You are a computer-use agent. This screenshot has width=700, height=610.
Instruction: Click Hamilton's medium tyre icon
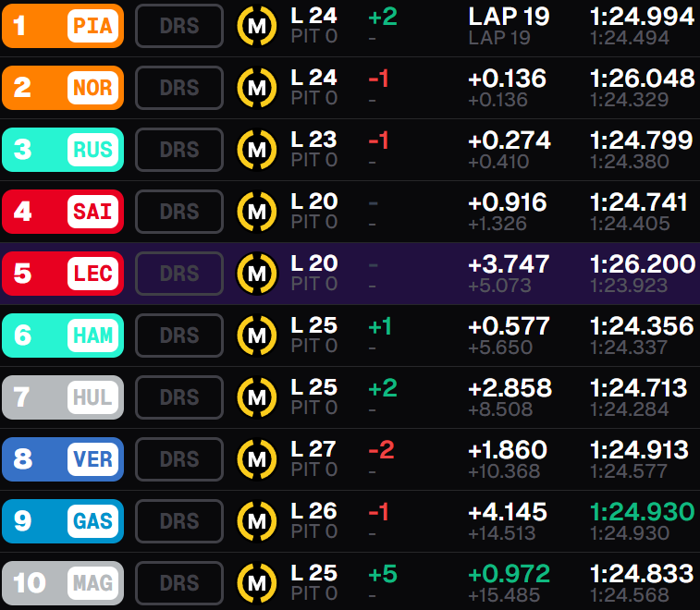click(258, 335)
